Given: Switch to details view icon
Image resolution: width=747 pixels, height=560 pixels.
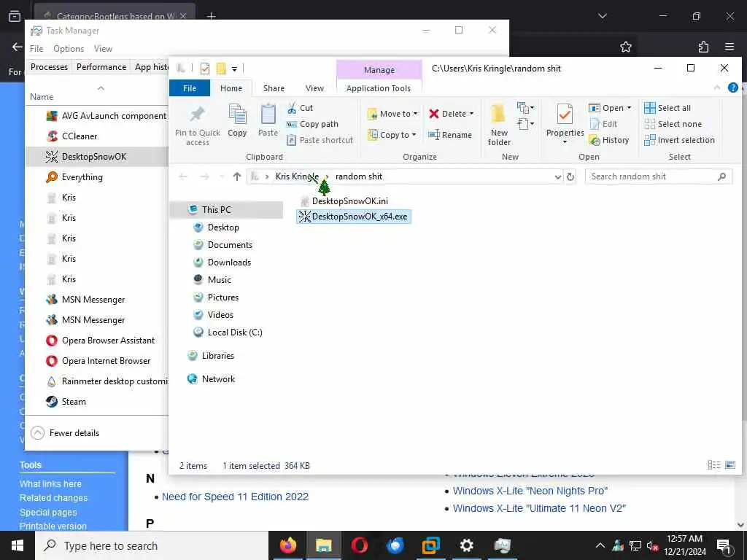Looking at the screenshot, I should click(713, 465).
